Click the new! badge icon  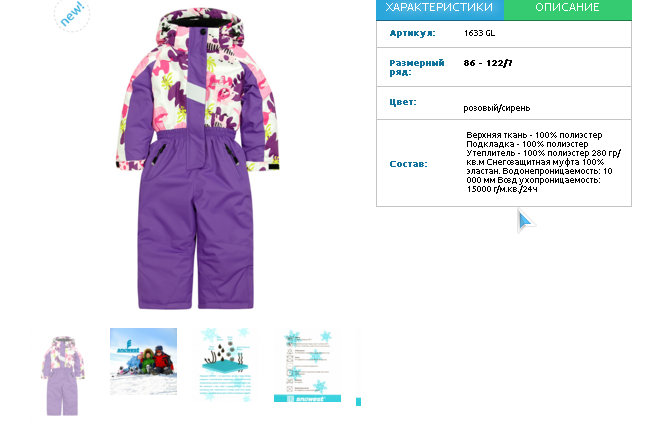pyautogui.click(x=72, y=15)
